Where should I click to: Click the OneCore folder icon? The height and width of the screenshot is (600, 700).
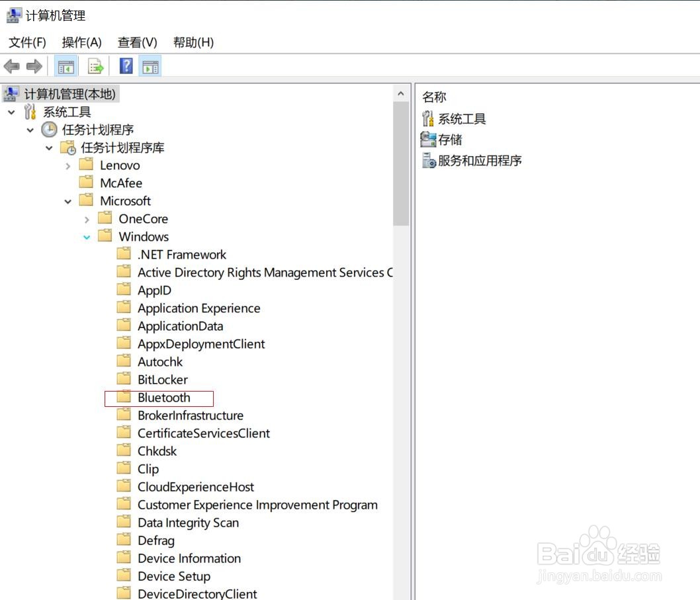coord(105,218)
